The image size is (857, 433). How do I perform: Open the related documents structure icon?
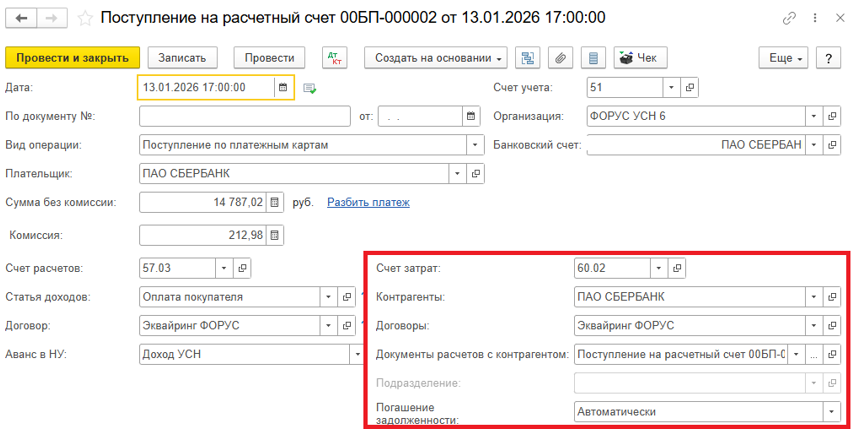[x=529, y=58]
